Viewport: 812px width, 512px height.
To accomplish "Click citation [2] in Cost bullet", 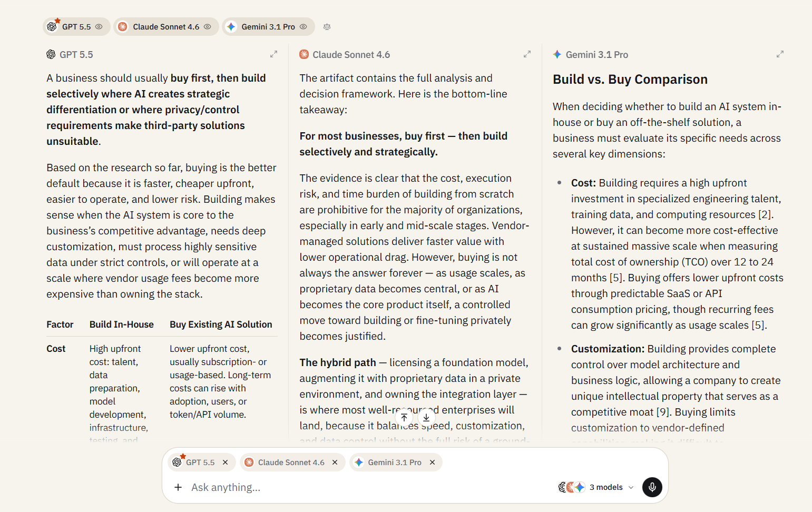I will (x=765, y=214).
